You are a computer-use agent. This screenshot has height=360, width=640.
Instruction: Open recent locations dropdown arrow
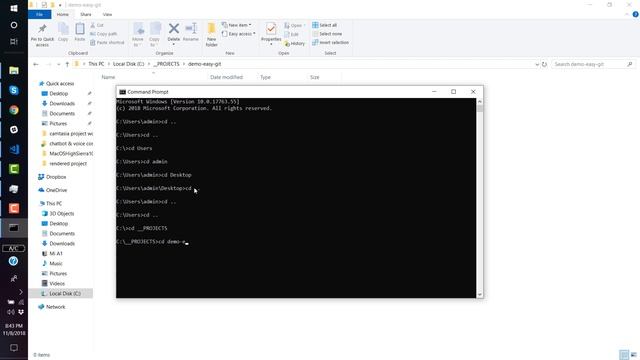coord(58,64)
